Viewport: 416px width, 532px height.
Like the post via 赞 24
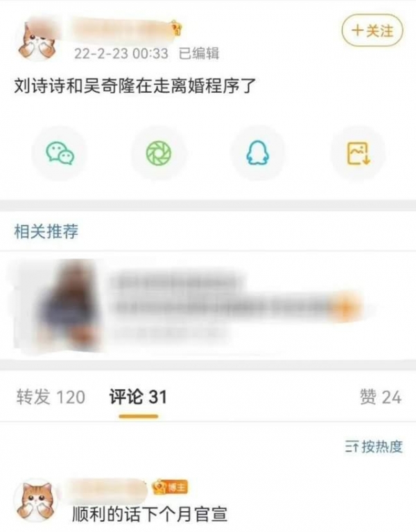point(381,397)
